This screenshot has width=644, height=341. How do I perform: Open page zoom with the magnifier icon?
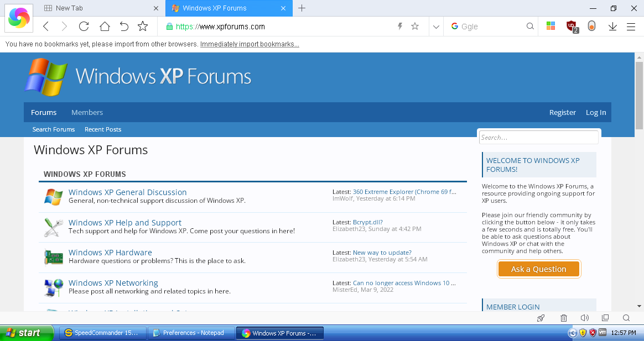coord(626,318)
